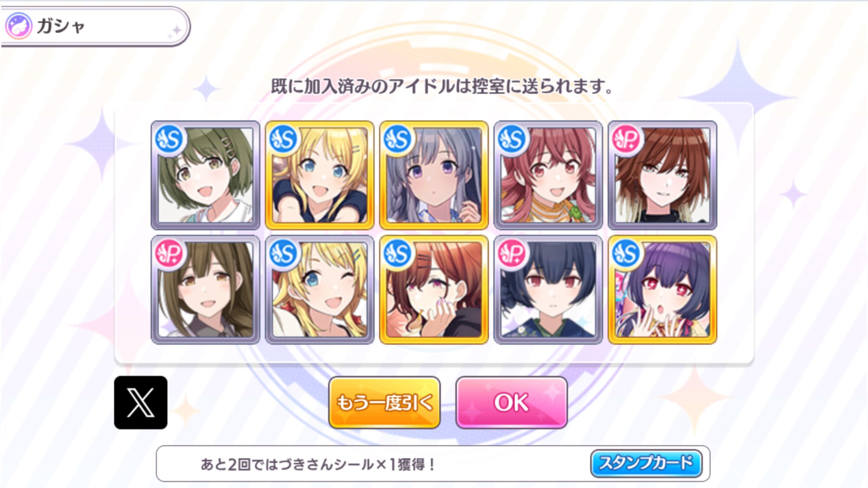Open the スタンプカード stamp card
868x488 pixels.
click(x=646, y=463)
